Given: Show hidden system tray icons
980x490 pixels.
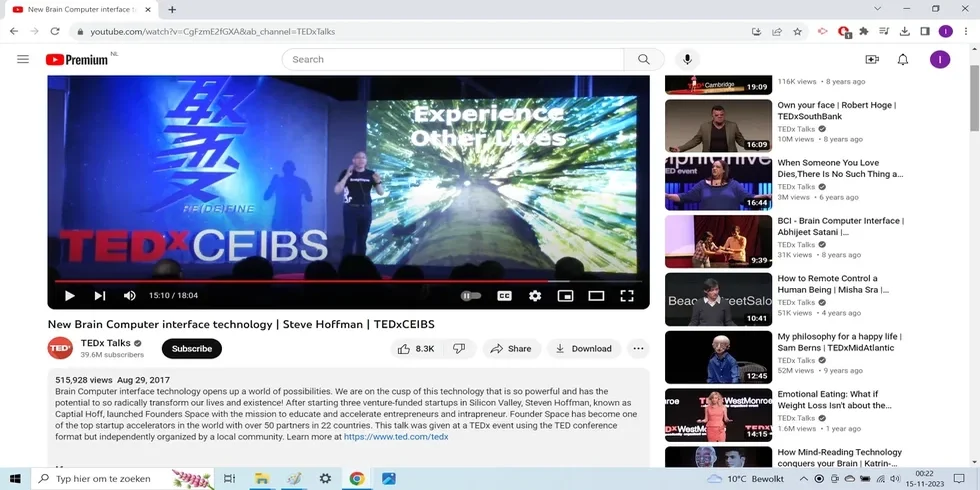Looking at the screenshot, I should click(x=804, y=479).
